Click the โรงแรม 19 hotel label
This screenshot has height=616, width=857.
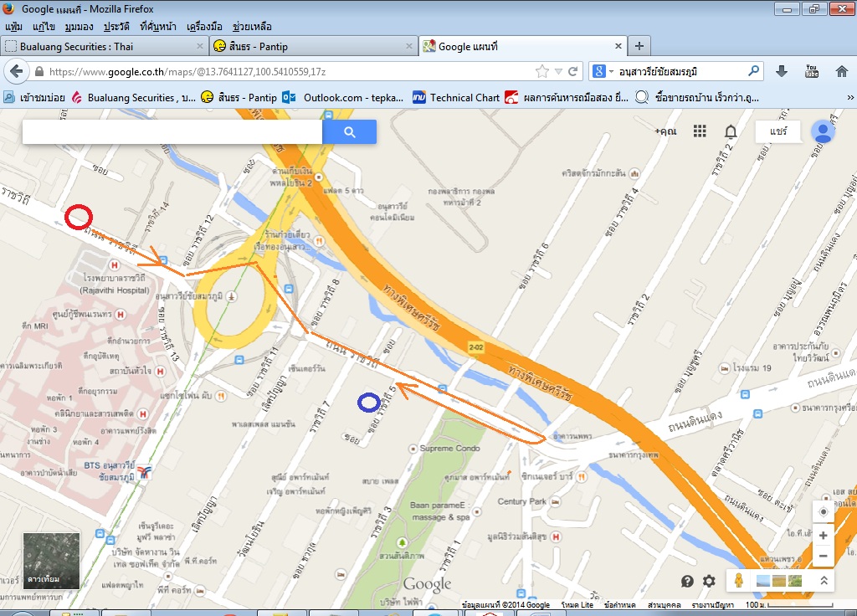(752, 368)
